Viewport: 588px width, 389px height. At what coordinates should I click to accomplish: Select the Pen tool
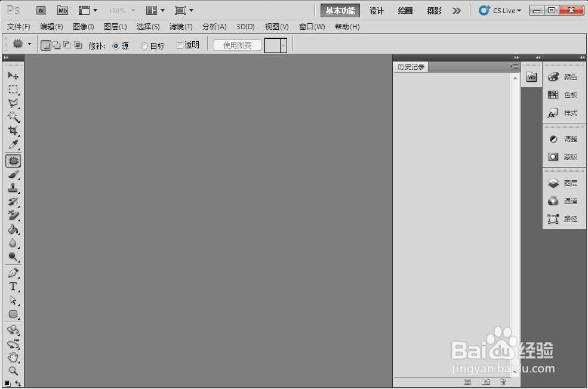(x=13, y=273)
